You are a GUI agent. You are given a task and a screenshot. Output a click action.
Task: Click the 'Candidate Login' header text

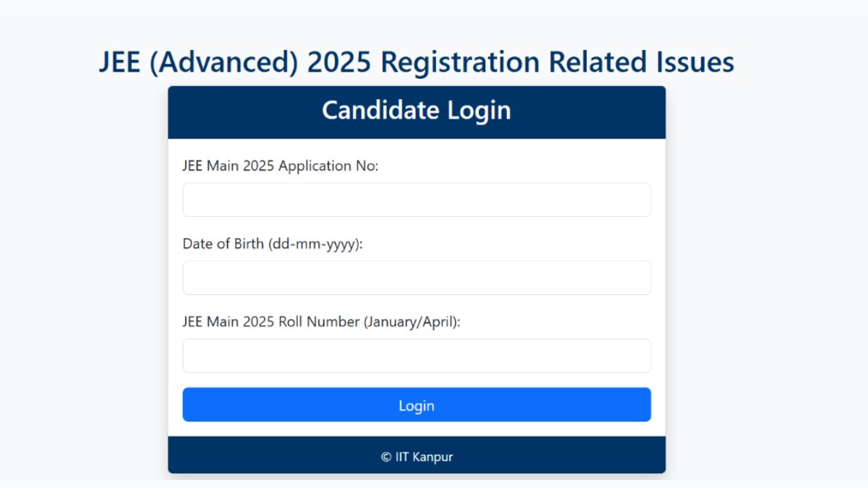[x=417, y=111]
